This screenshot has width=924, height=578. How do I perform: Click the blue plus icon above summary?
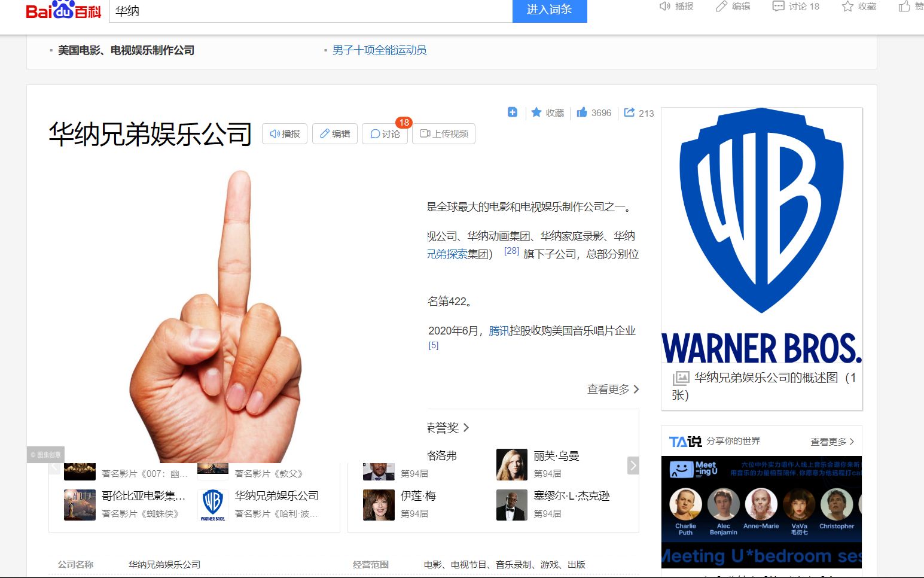tap(513, 112)
